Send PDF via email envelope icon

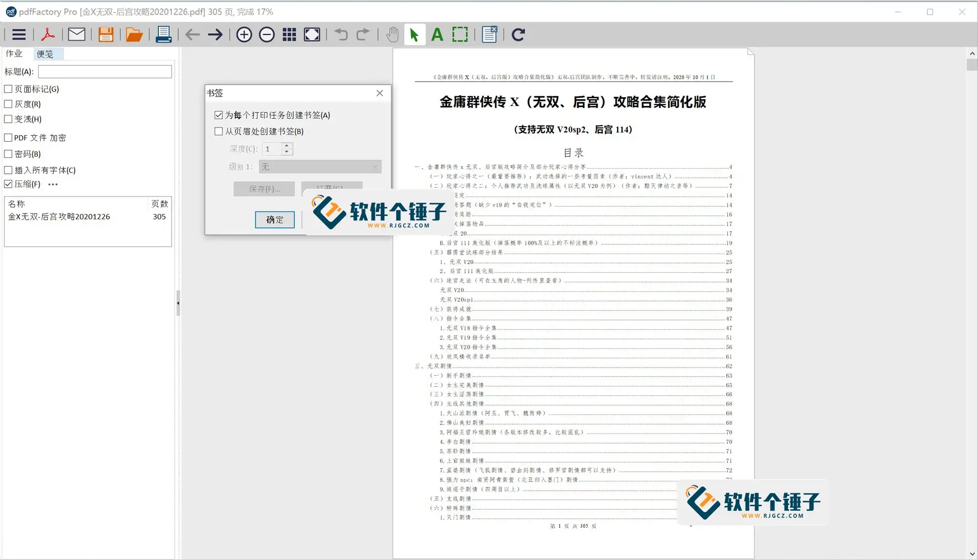(76, 35)
